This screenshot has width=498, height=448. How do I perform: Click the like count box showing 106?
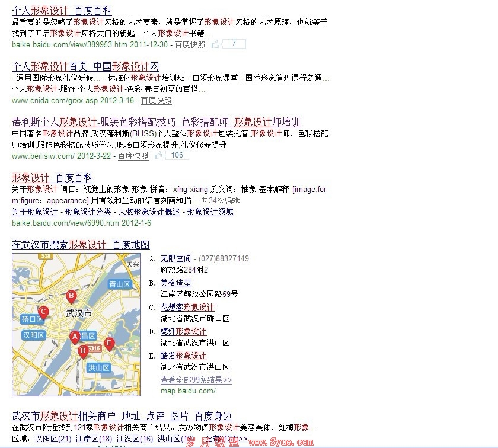(x=177, y=155)
